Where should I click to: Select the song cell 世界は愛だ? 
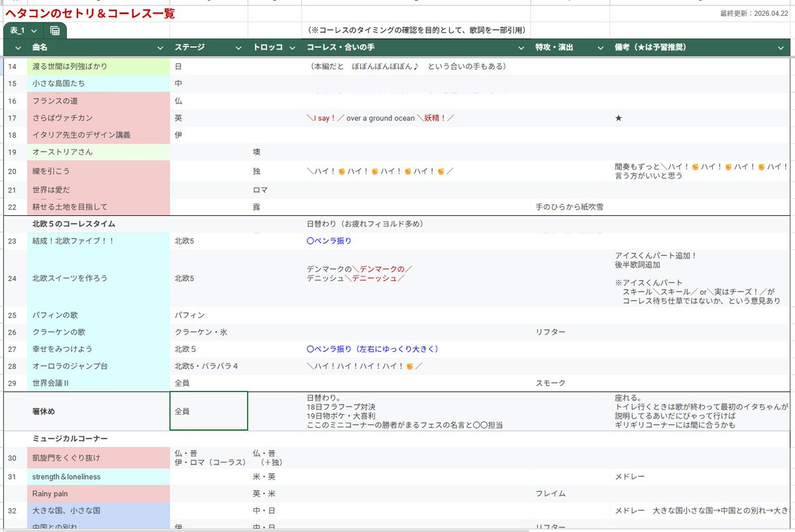click(x=99, y=190)
